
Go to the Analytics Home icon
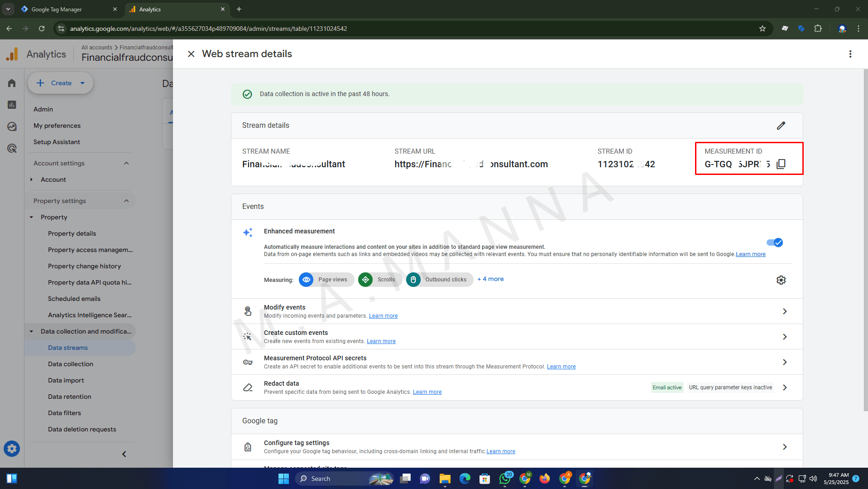(x=12, y=83)
